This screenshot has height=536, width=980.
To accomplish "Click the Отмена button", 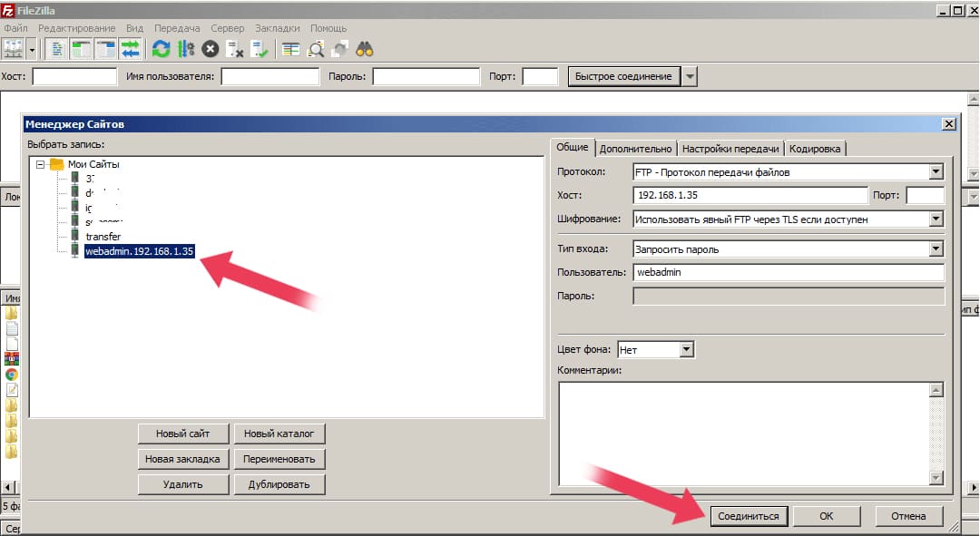I will (x=908, y=516).
